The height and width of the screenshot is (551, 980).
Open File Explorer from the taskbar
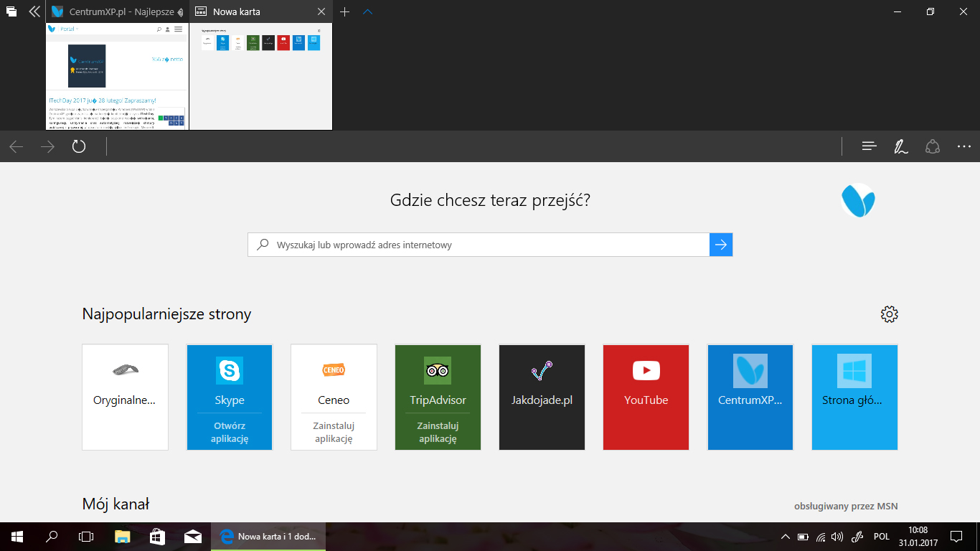pyautogui.click(x=123, y=537)
